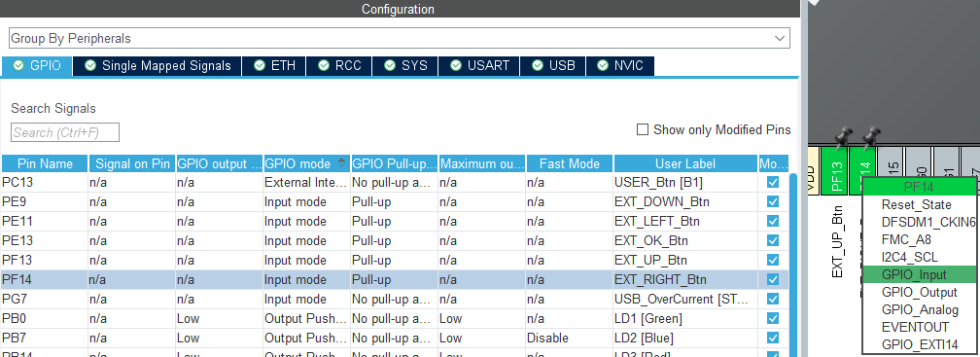Select the PE11 pin row
980x357 pixels.
(x=395, y=222)
